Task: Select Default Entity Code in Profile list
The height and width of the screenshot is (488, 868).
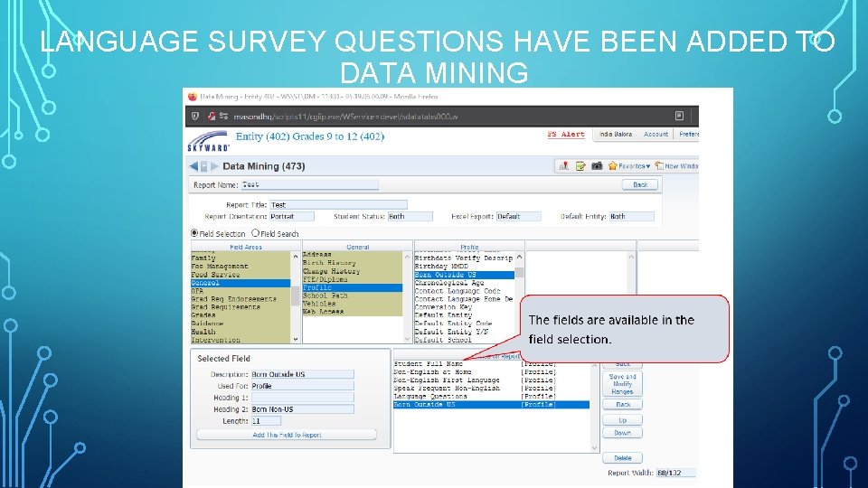Action: 464,324
